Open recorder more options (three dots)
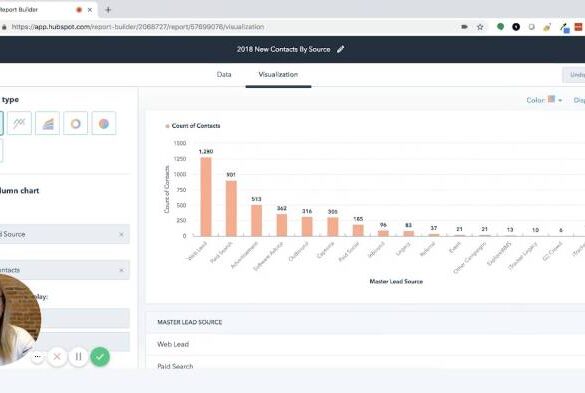This screenshot has height=393, width=585. (37, 356)
